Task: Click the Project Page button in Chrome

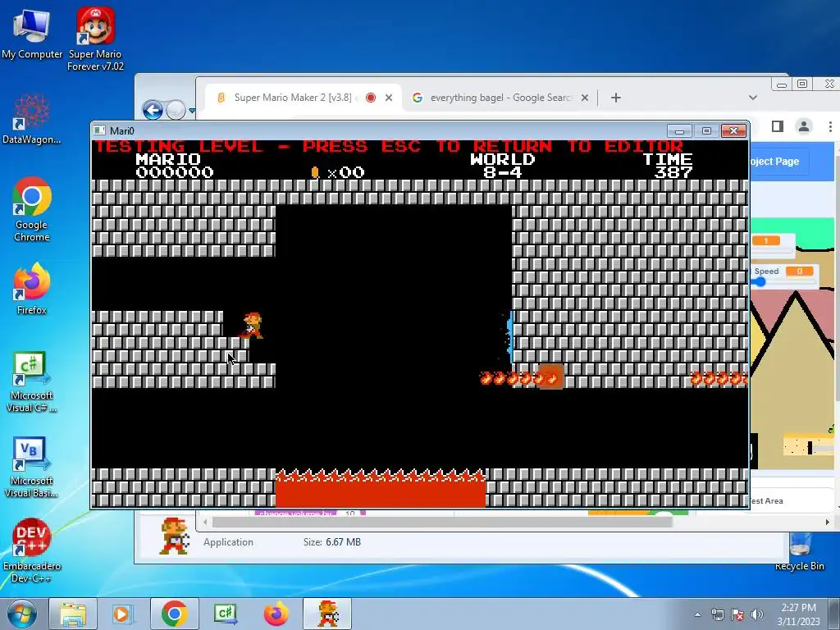Action: click(775, 162)
